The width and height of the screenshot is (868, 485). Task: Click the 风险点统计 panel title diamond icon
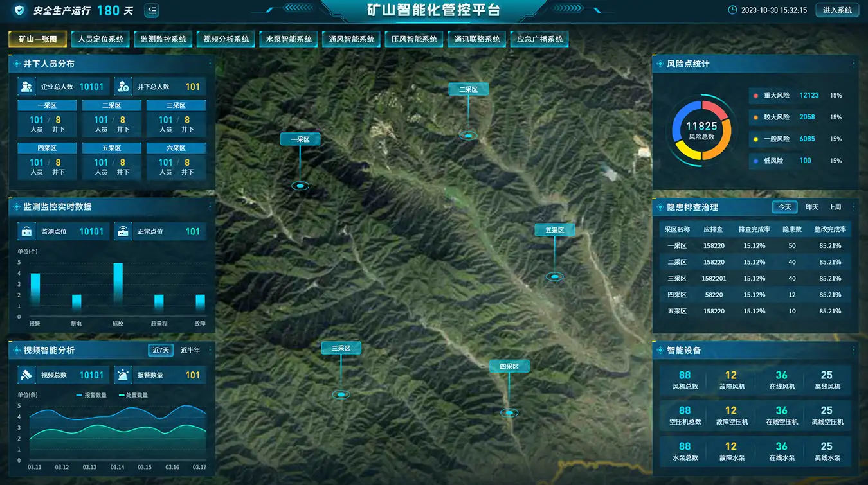(x=660, y=64)
